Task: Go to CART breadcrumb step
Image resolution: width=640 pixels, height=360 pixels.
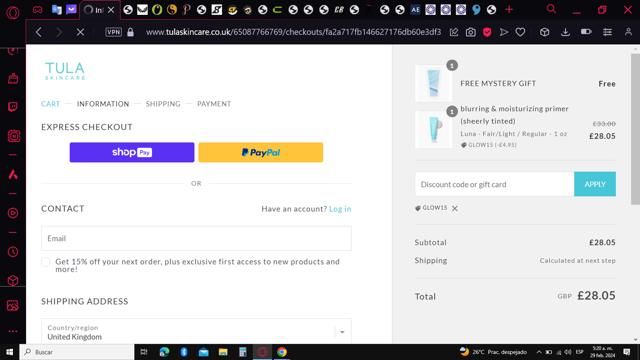Action: [50, 104]
